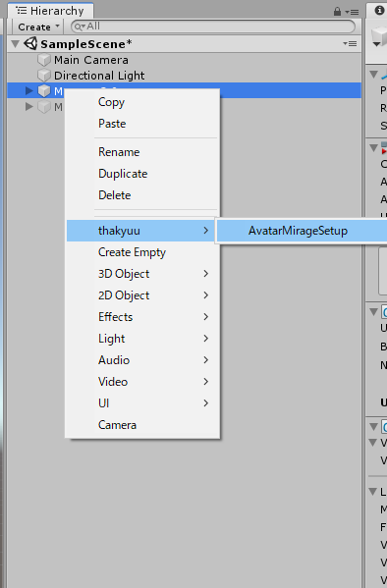
Task: Open the Light submenu
Action: point(142,339)
